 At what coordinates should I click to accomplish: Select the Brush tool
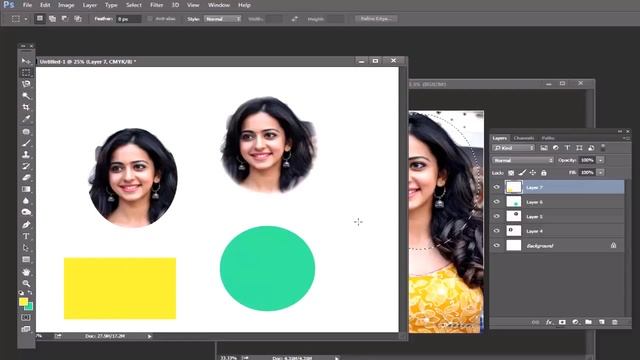click(26, 143)
